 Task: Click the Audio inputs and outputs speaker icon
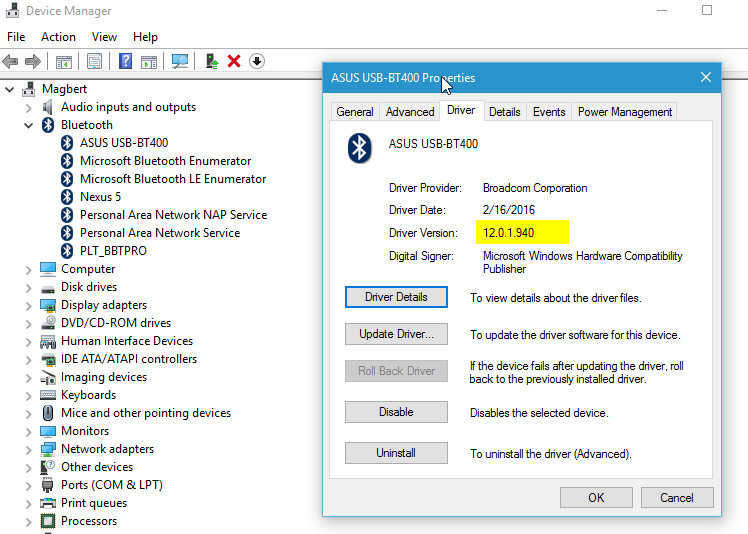(47, 107)
